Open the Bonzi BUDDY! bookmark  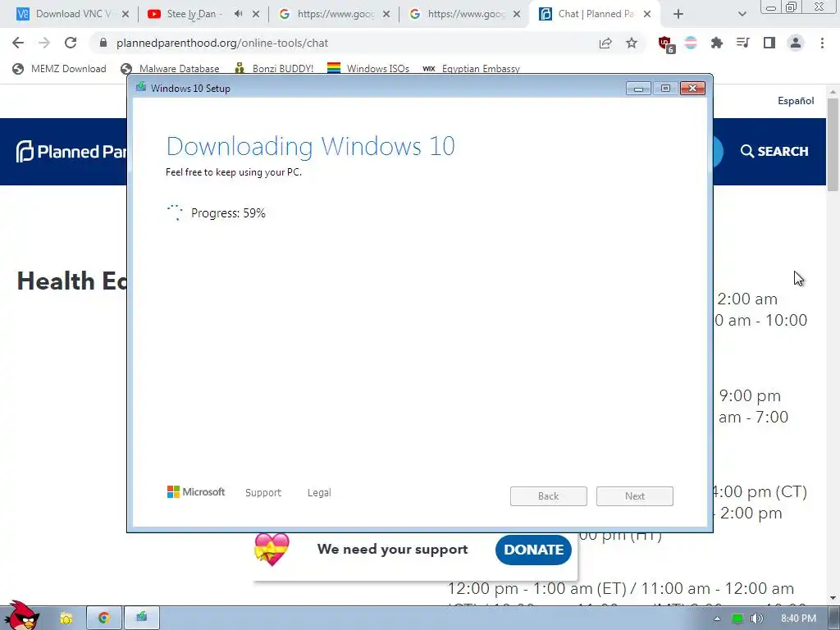click(274, 69)
